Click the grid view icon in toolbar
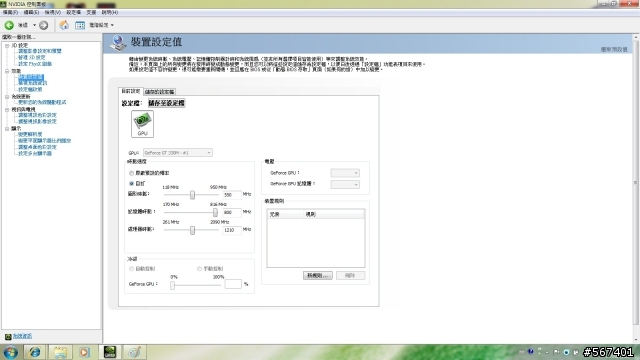640x360 pixels. 80,25
